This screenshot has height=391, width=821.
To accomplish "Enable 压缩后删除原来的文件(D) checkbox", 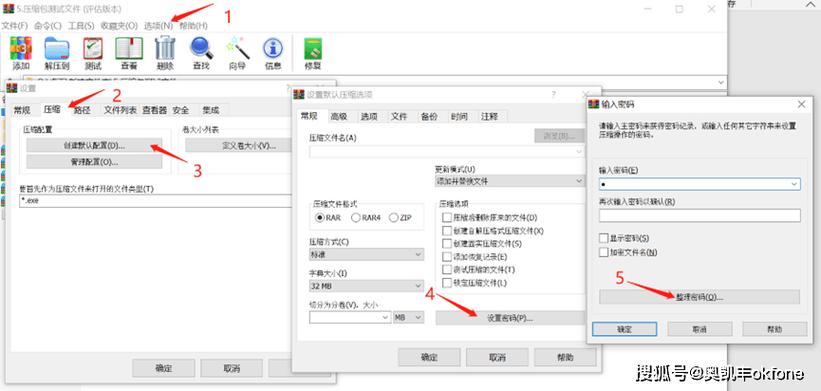I will 447,217.
